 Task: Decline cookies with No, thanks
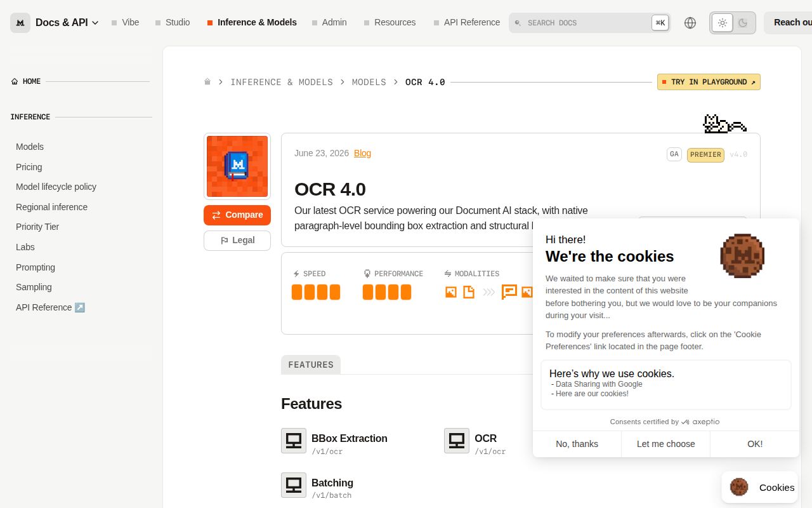(577, 444)
